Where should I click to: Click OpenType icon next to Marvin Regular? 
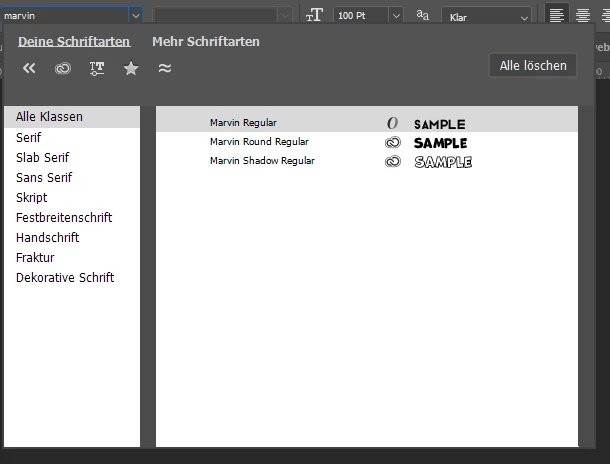pyautogui.click(x=393, y=123)
